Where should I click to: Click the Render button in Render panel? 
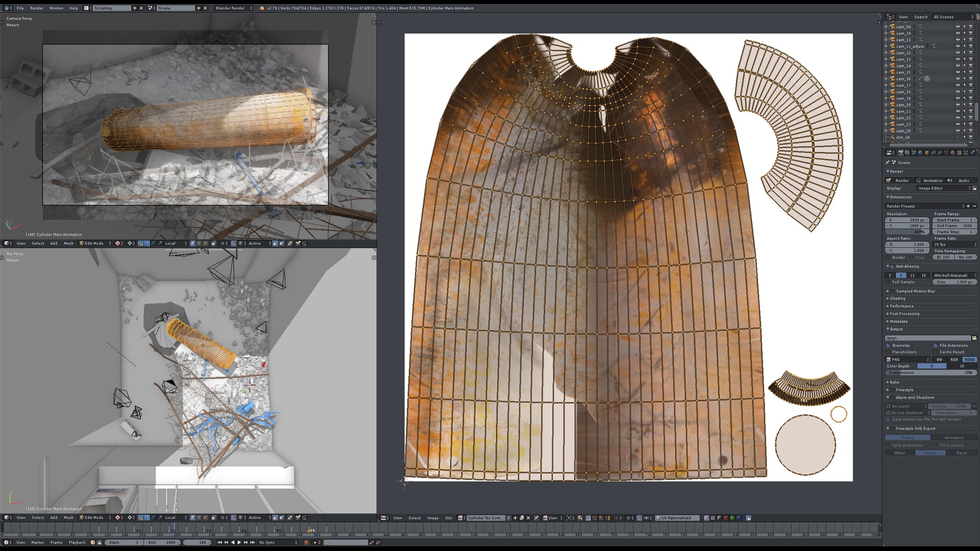click(x=899, y=181)
